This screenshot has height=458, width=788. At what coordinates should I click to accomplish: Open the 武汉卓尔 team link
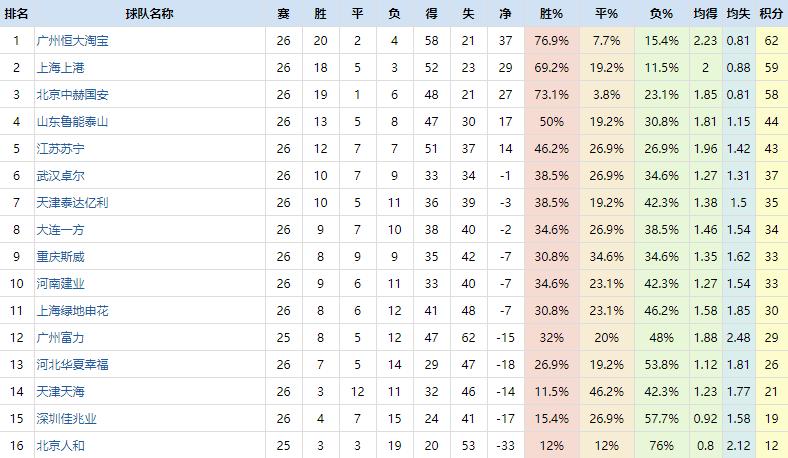coord(60,176)
